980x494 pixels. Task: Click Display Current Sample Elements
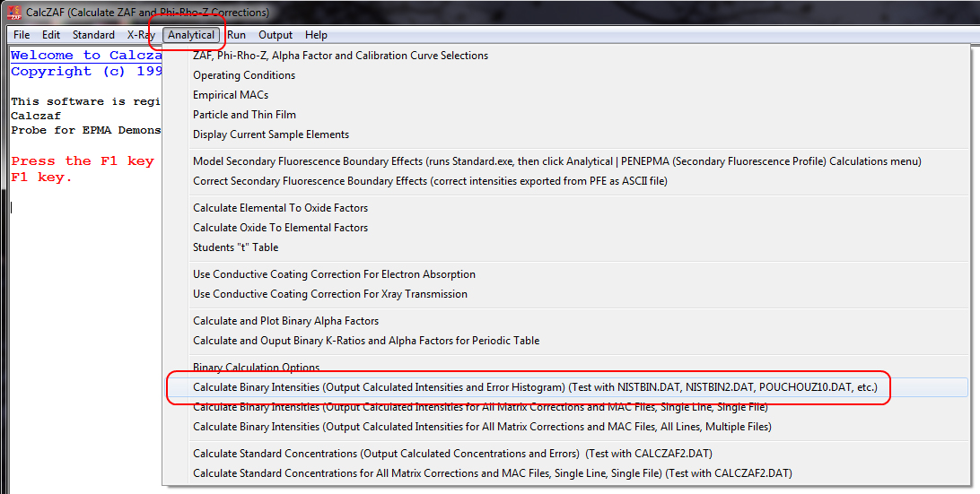(271, 134)
